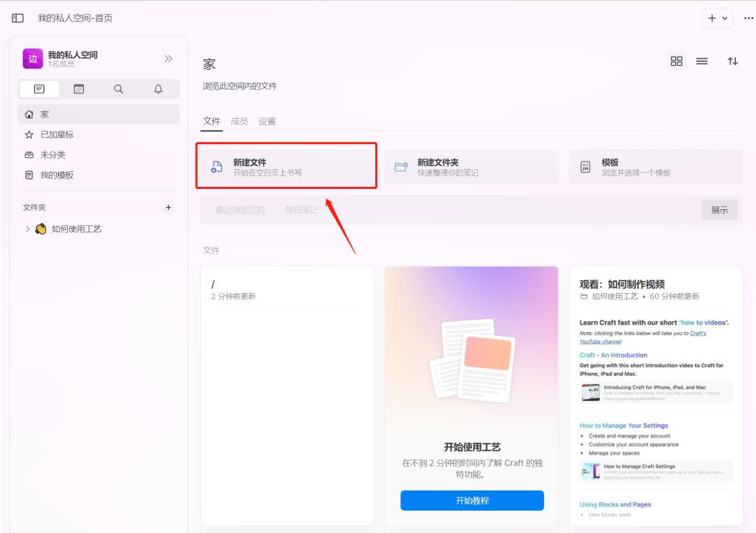Expand the 如何使用工艺 folder chevron
This screenshot has height=533, width=756.
[x=27, y=229]
